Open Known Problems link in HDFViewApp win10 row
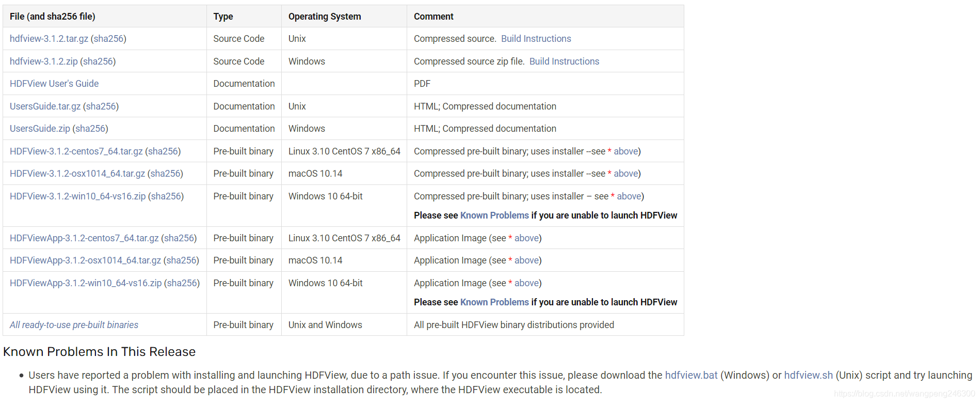The image size is (980, 403). tap(494, 302)
